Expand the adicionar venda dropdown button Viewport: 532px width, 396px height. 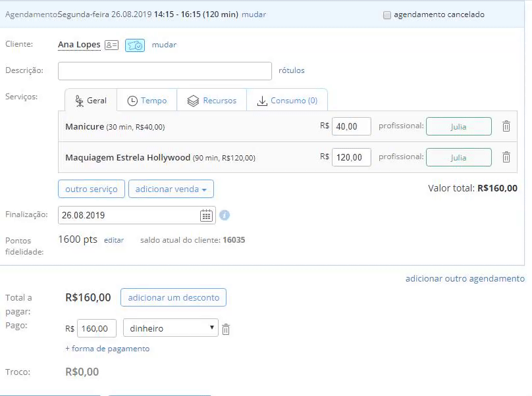[x=171, y=189]
